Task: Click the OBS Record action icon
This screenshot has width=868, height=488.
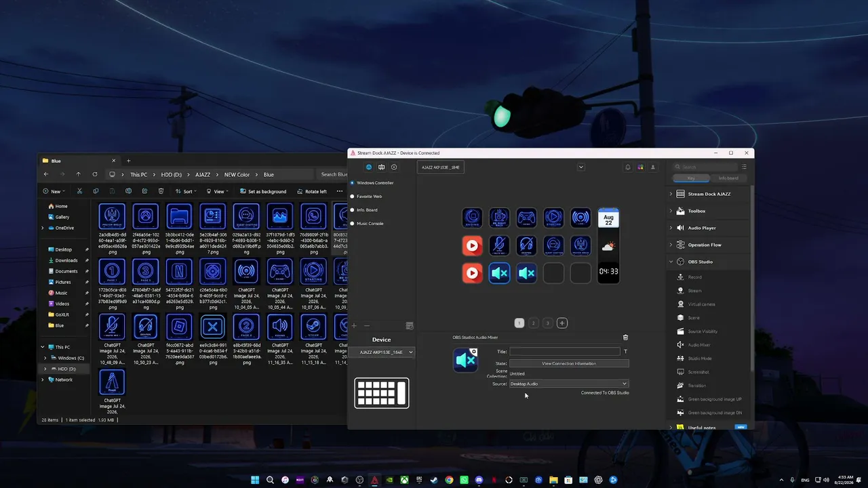Action: tap(680, 277)
